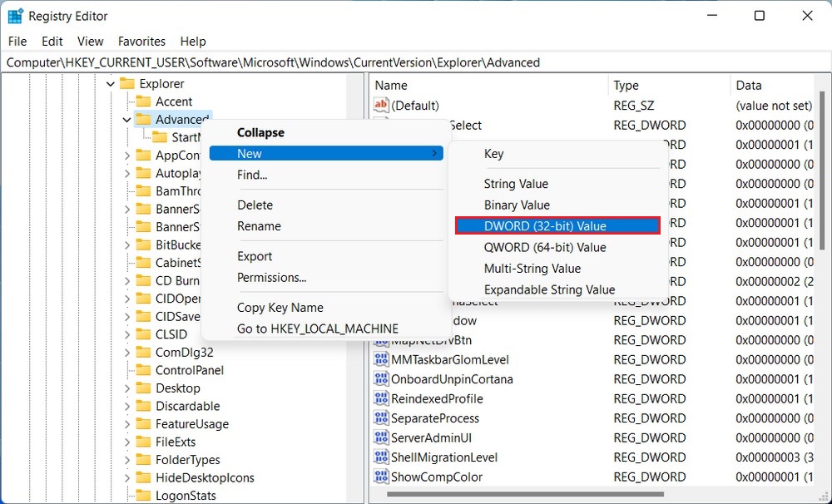This screenshot has width=832, height=504.
Task: Click the ControlPanel folder icon
Action: click(143, 370)
